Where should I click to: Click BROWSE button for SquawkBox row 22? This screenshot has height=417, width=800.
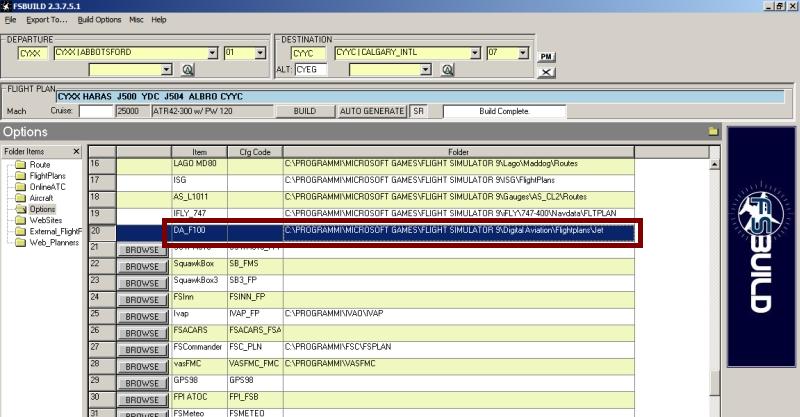[x=142, y=267]
